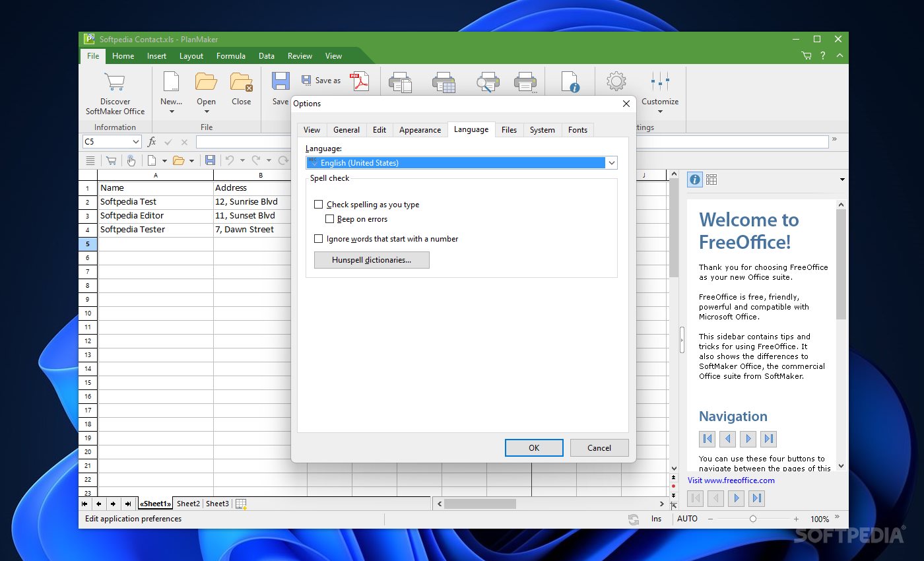Open the Fonts tab in Options
Image resolution: width=924 pixels, height=561 pixels.
577,130
